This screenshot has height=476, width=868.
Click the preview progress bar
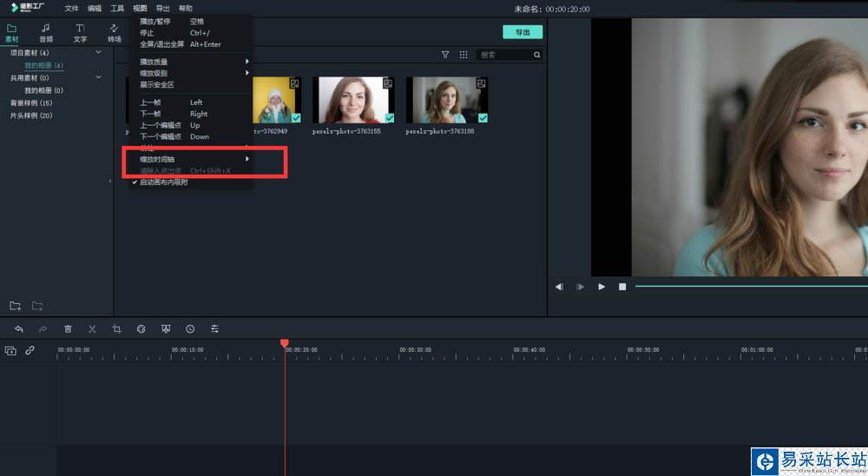751,286
